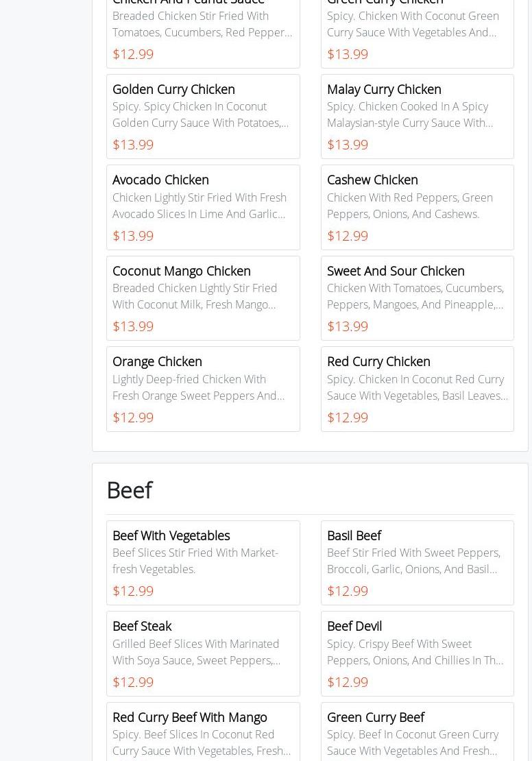Viewport: 532px width, 761px height.
Task: Select Basil Beef dish
Action: click(354, 535)
